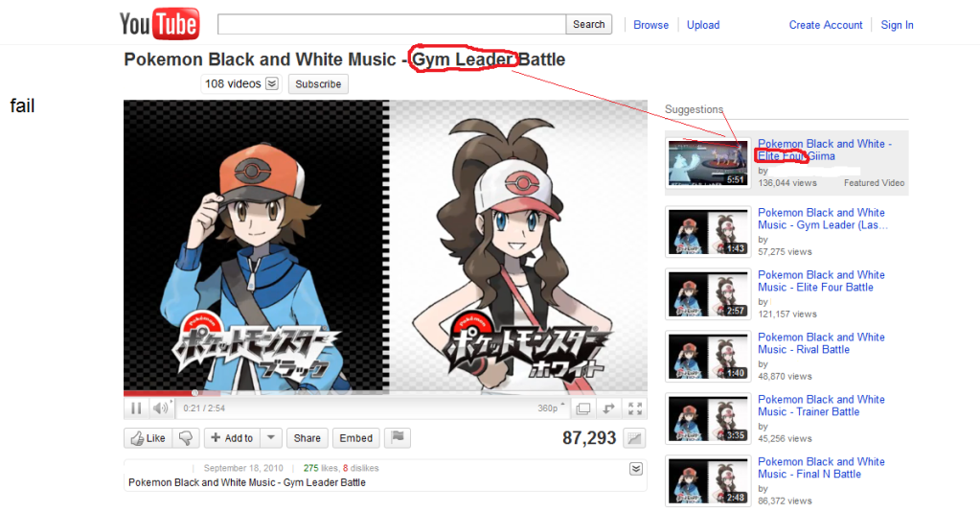Focus the YouTube search box
Viewport: 980px width, 513px height.
click(x=392, y=24)
